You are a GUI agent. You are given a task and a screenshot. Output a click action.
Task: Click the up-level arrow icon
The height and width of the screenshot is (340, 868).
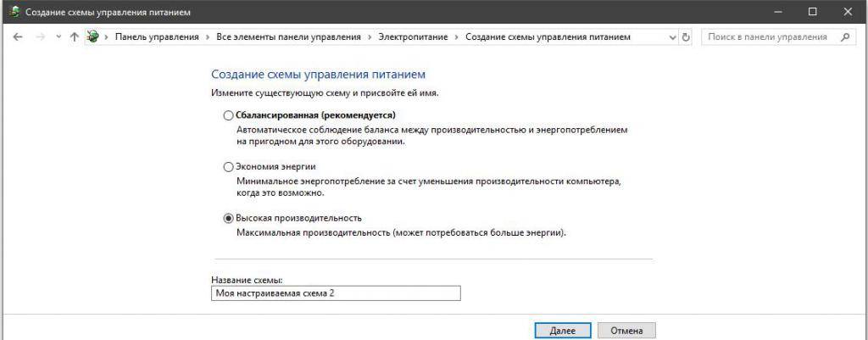tap(75, 37)
